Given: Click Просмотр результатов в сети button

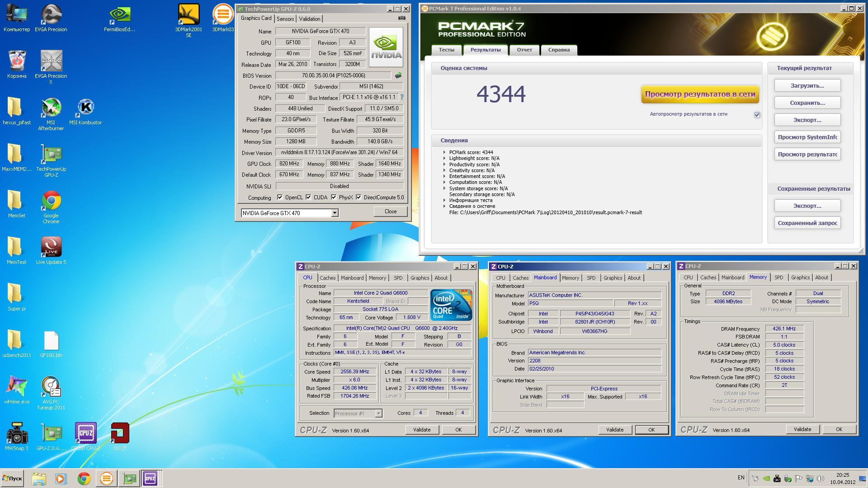Looking at the screenshot, I should click(700, 94).
